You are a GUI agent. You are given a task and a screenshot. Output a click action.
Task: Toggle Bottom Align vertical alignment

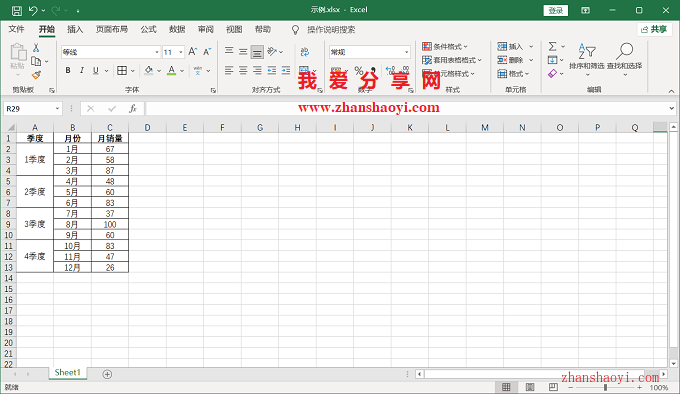tap(257, 52)
